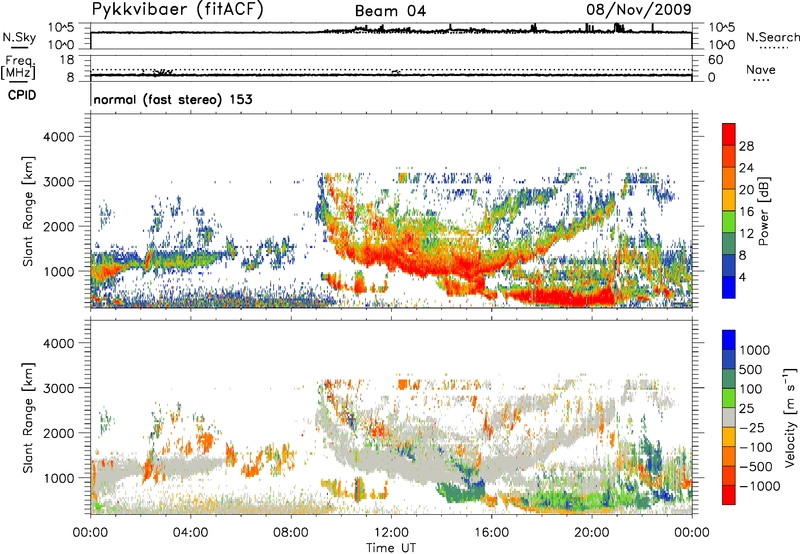Click the normal (fast stereo) 153 text

click(173, 99)
